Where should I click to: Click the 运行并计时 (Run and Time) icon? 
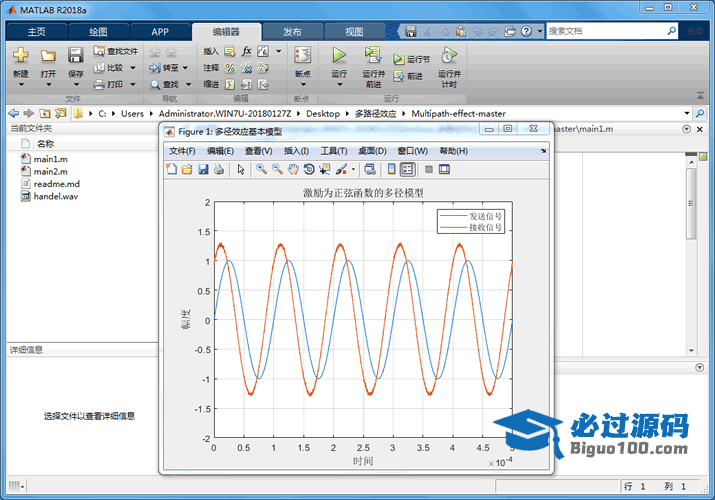(x=449, y=55)
